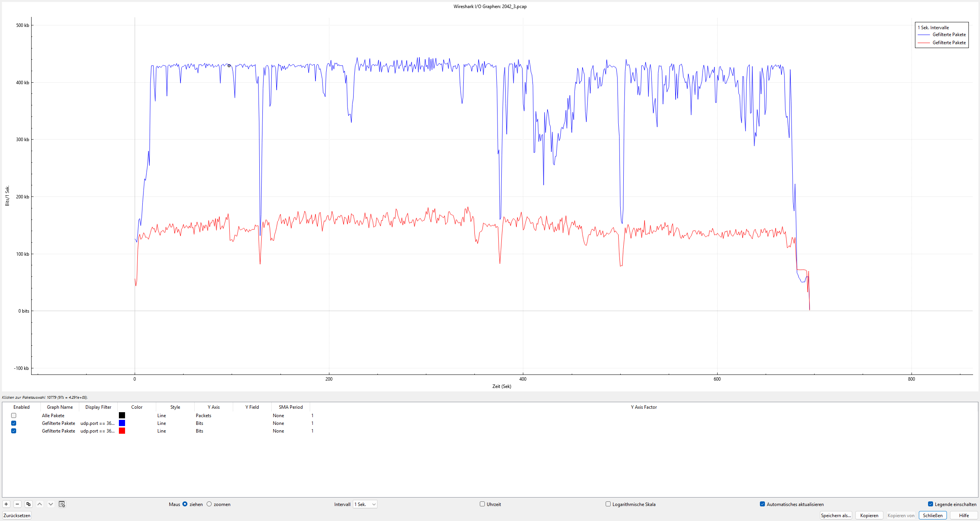Click the Y Axis Bits cell of red graph
Image resolution: width=980 pixels, height=521 pixels.
click(x=199, y=431)
